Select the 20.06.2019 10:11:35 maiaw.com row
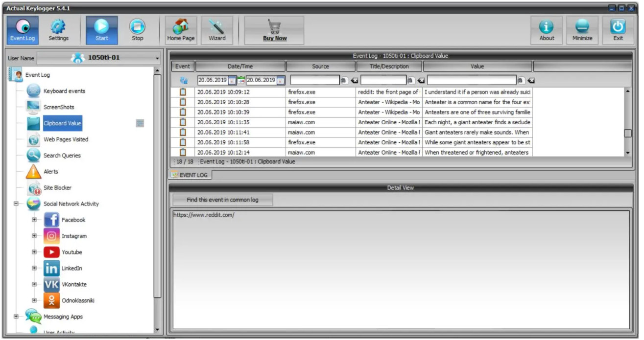 click(x=352, y=122)
